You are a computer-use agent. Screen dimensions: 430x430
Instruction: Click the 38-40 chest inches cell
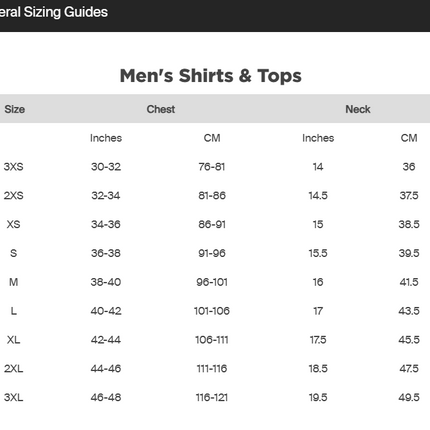106,282
